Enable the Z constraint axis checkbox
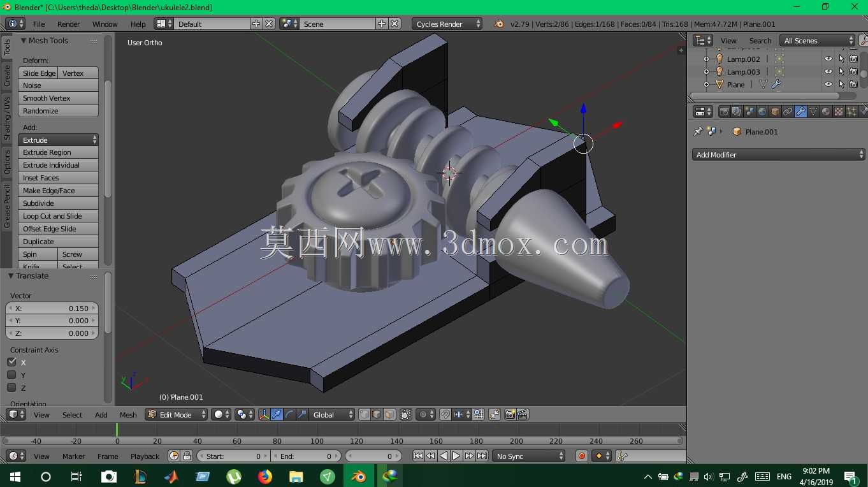Image resolution: width=868 pixels, height=487 pixels. (11, 388)
